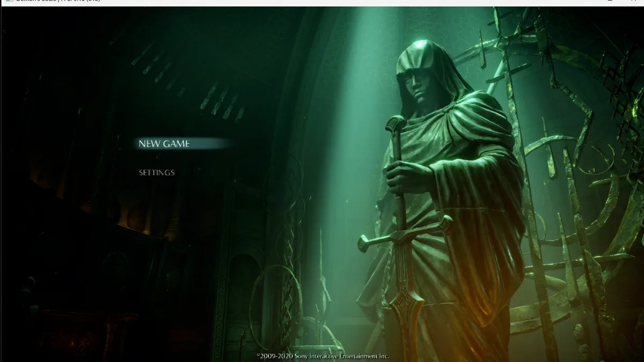Open the SETTINGS menu option
Image resolution: width=644 pixels, height=362 pixels.
coord(157,173)
